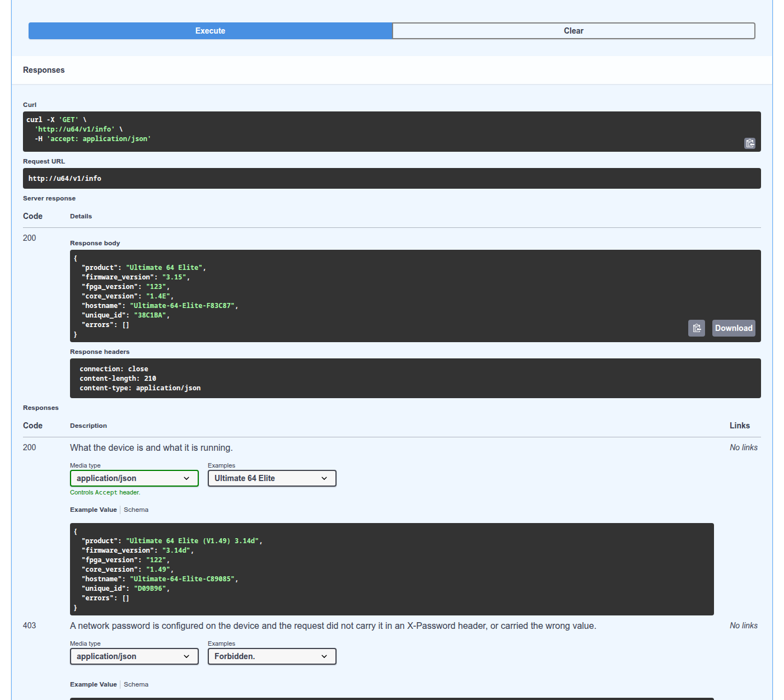Click the hostname Ultimate-64-Elite-F83C87 value
This screenshot has width=784, height=700.
184,306
